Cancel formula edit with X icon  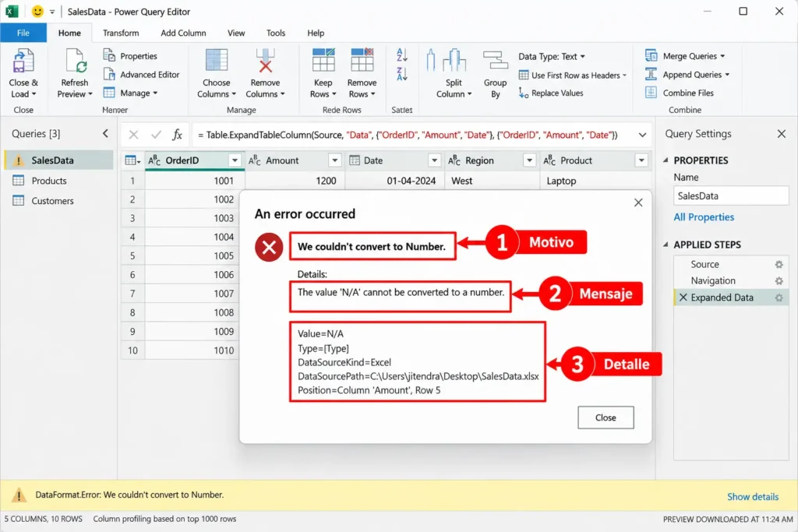point(133,135)
